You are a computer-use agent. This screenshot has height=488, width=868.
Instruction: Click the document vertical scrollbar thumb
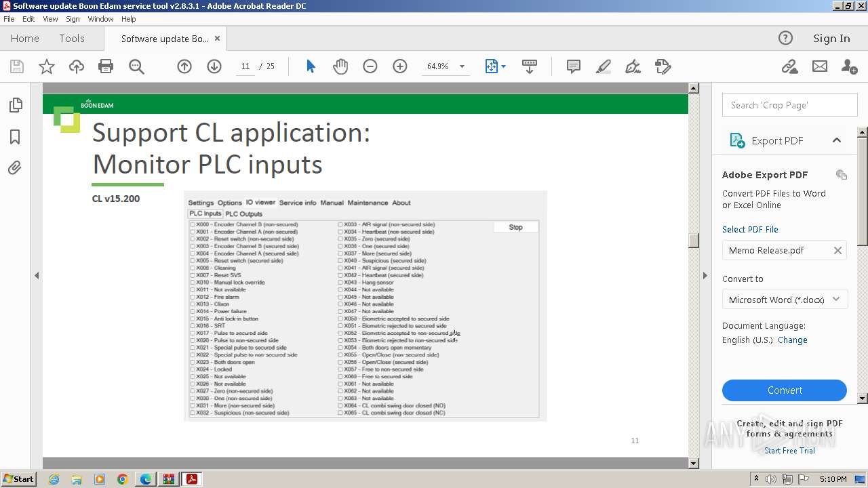(x=693, y=241)
